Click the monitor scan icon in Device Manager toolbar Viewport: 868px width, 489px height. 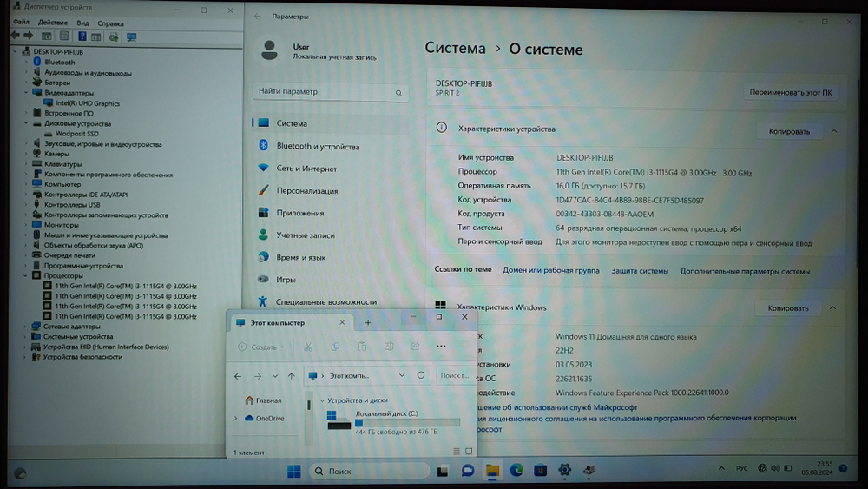click(131, 37)
